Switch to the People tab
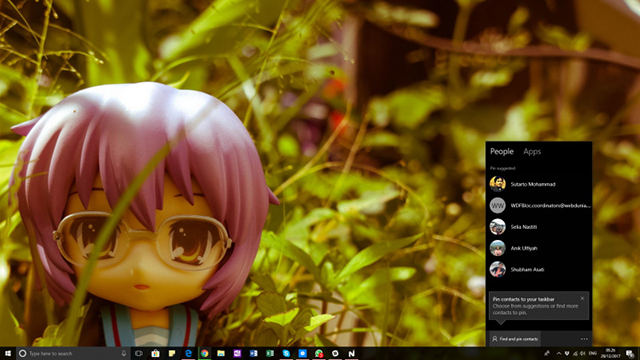 502,151
